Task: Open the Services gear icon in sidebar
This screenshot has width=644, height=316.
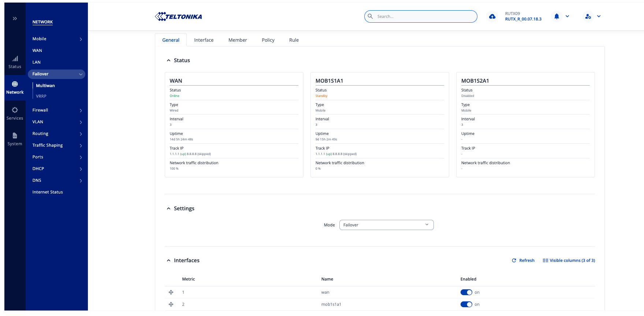Action: (x=15, y=110)
